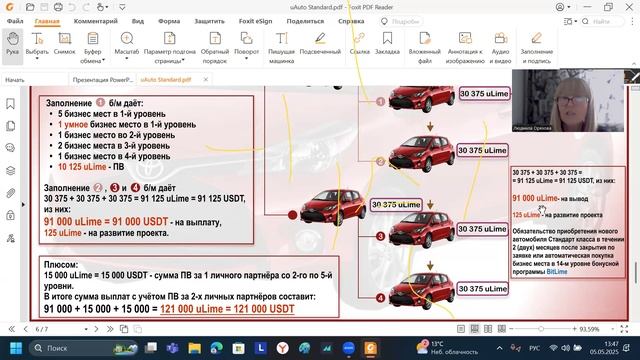Click the Масштаб zoom tool icon
This screenshot has width=640, height=360.
pyautogui.click(x=127, y=39)
